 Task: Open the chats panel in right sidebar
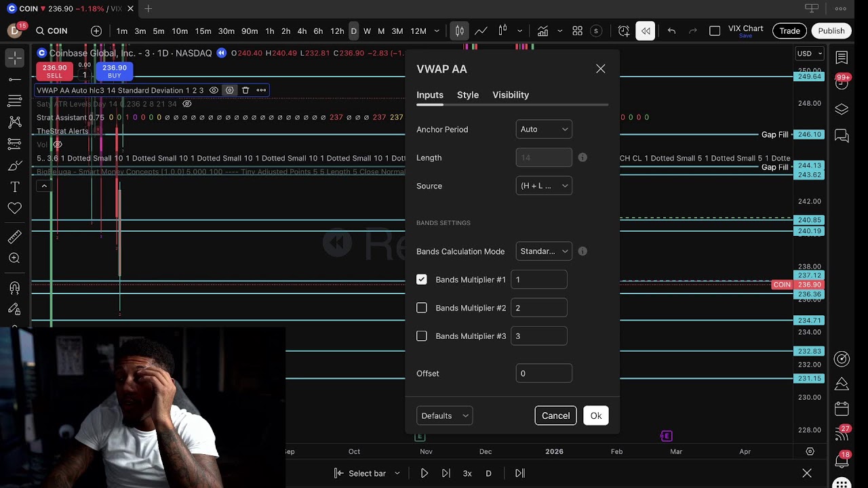click(842, 136)
